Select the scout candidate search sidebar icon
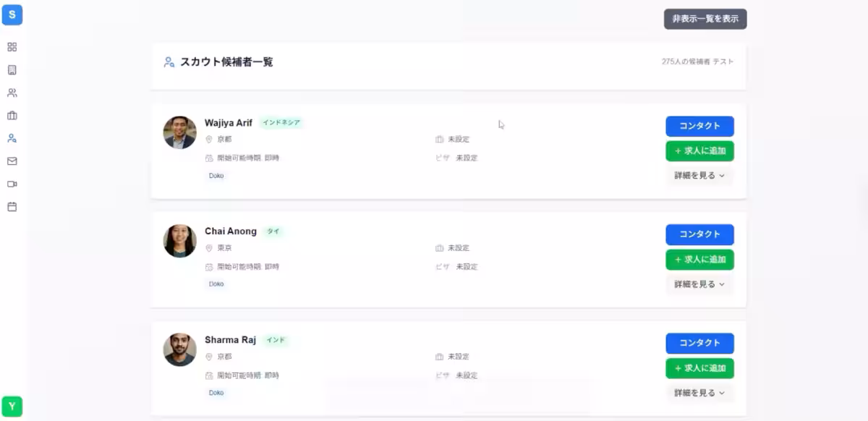The image size is (868, 421). pos(12,138)
